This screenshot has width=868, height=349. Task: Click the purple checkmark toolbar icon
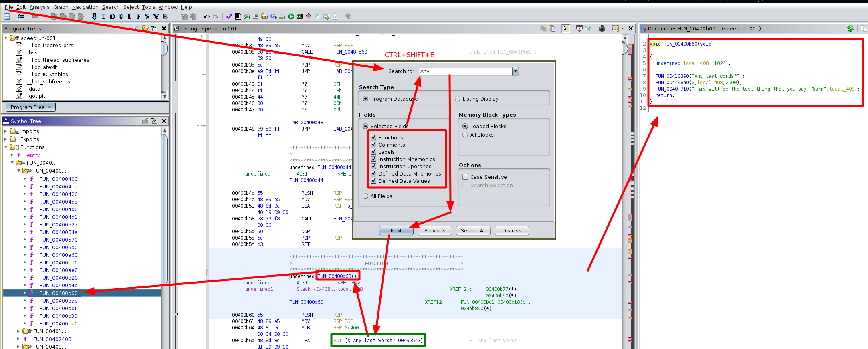[229, 16]
